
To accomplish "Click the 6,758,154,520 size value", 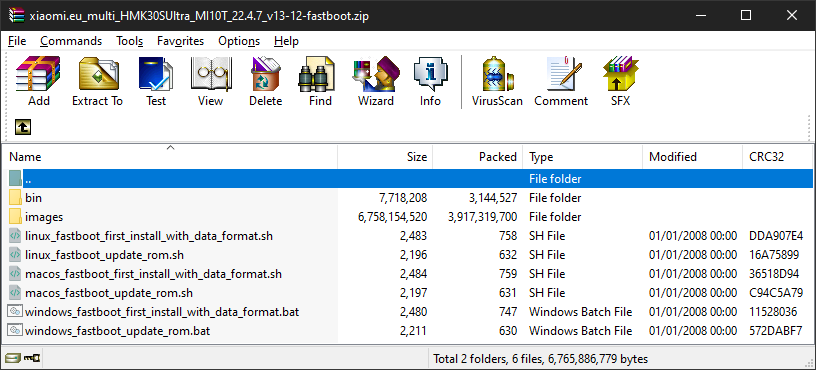I will point(392,217).
